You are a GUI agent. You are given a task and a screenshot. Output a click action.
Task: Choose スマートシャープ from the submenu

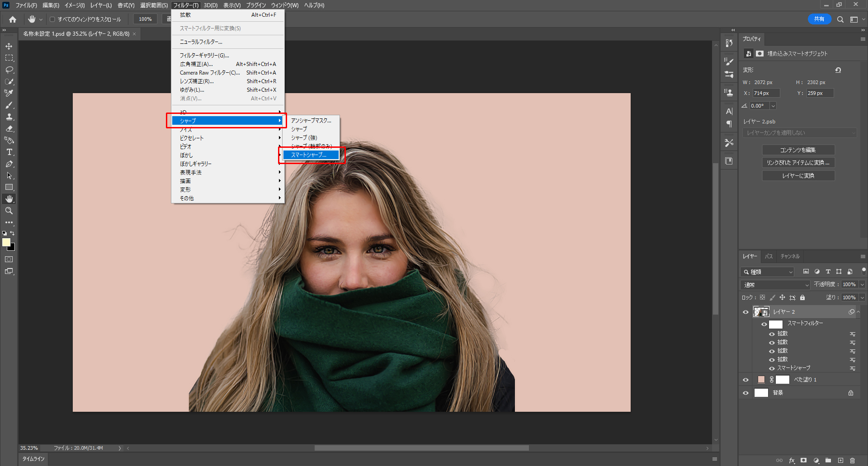[310, 155]
